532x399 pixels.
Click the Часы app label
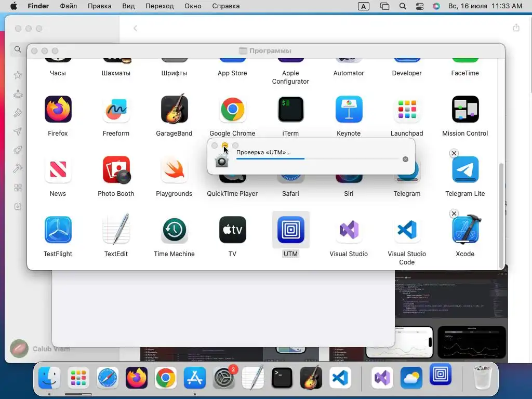[x=58, y=73]
